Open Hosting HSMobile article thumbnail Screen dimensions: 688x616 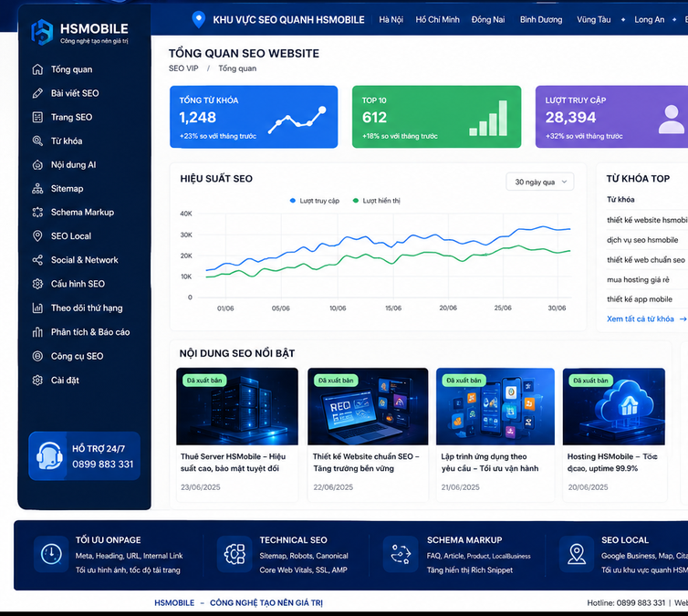(614, 406)
